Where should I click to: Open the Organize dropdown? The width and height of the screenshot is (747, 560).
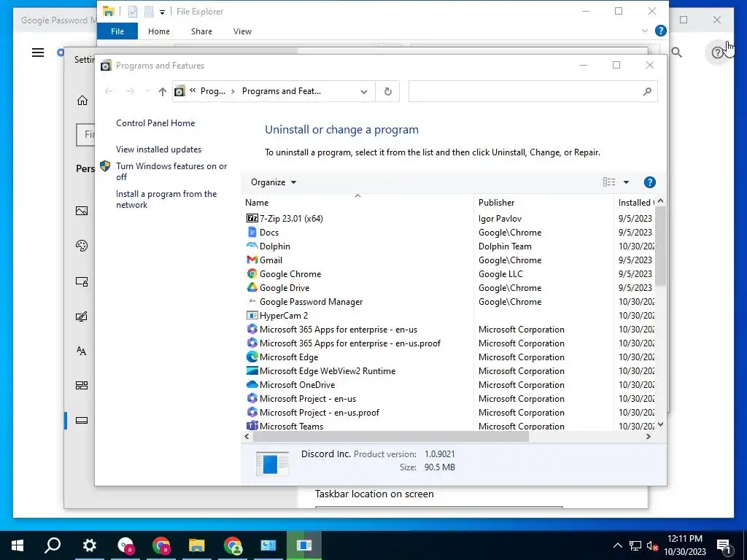point(274,182)
